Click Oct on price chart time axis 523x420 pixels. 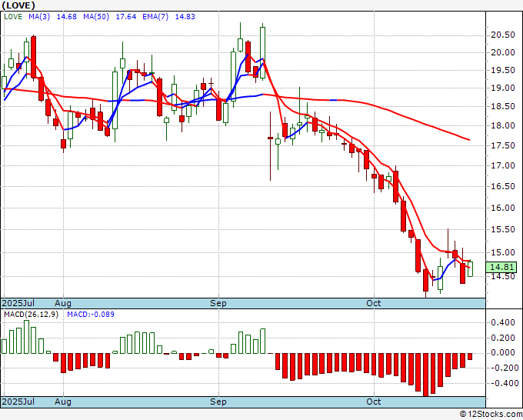[x=374, y=303]
